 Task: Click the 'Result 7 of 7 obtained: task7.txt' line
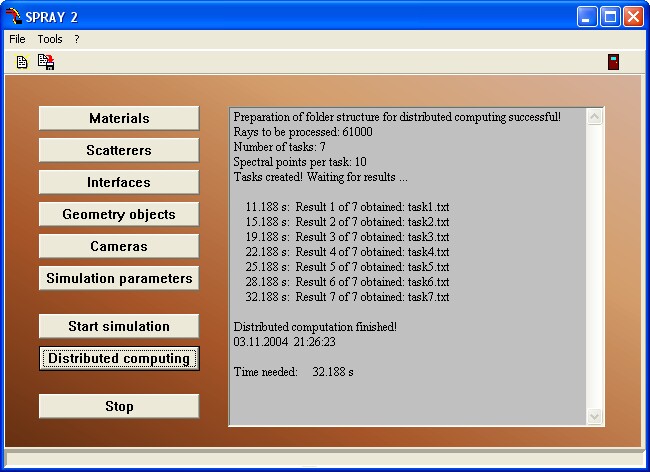[347, 297]
